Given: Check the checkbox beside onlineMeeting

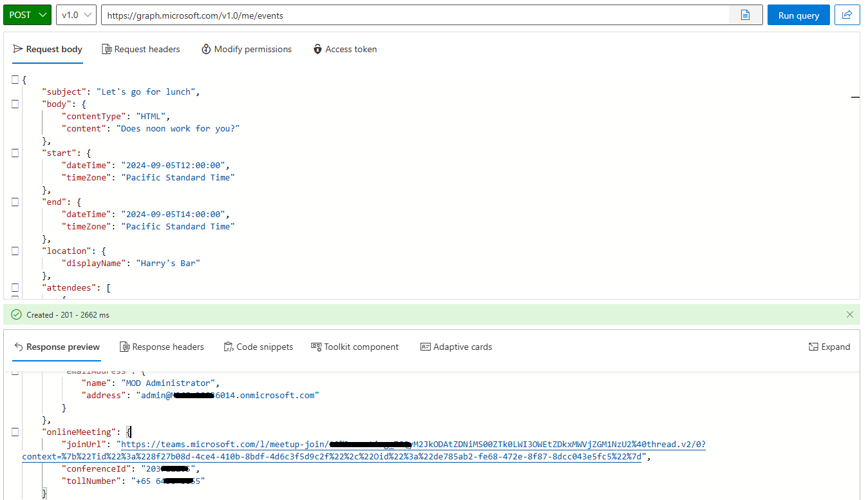Looking at the screenshot, I should (x=15, y=433).
